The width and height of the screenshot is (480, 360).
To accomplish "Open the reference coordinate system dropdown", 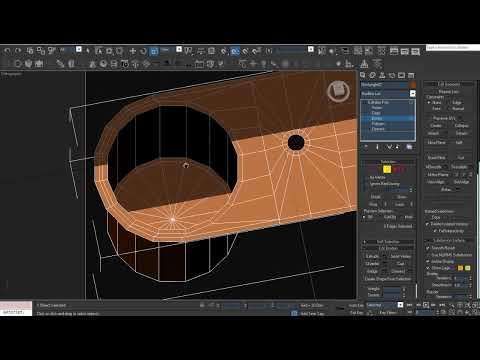I will (x=179, y=49).
